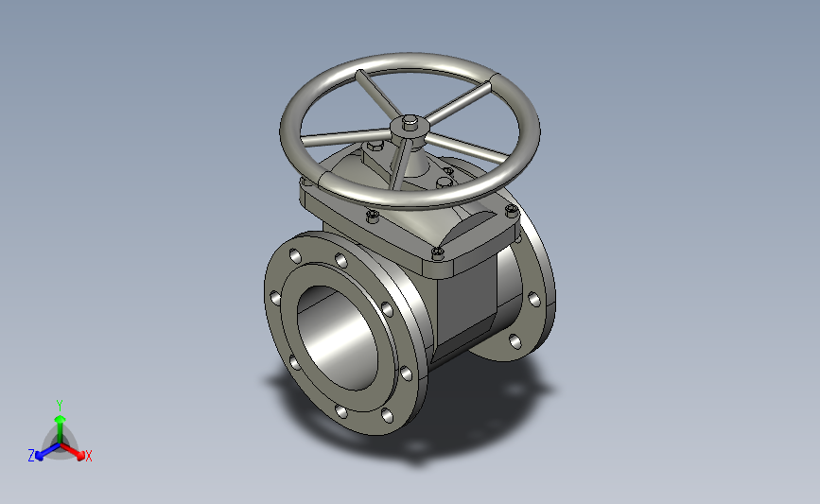Select the hex nut atop the handwheel hub
Screen dimensions: 820x504
pos(411,122)
